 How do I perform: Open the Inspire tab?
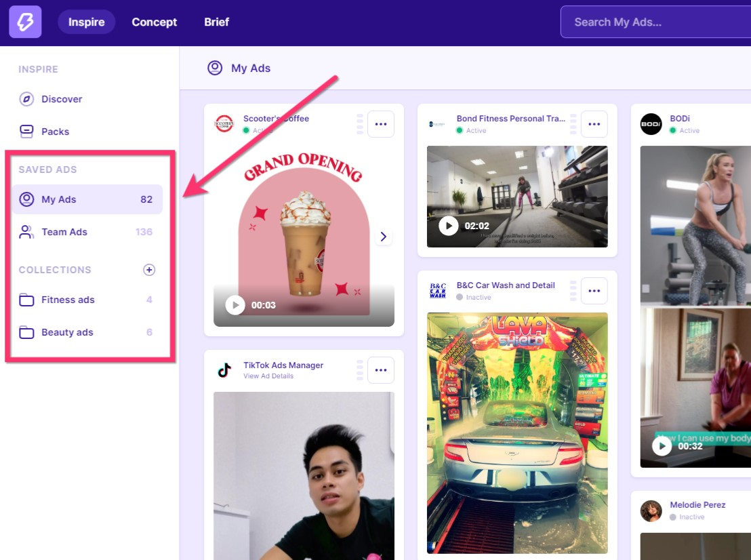tap(86, 22)
